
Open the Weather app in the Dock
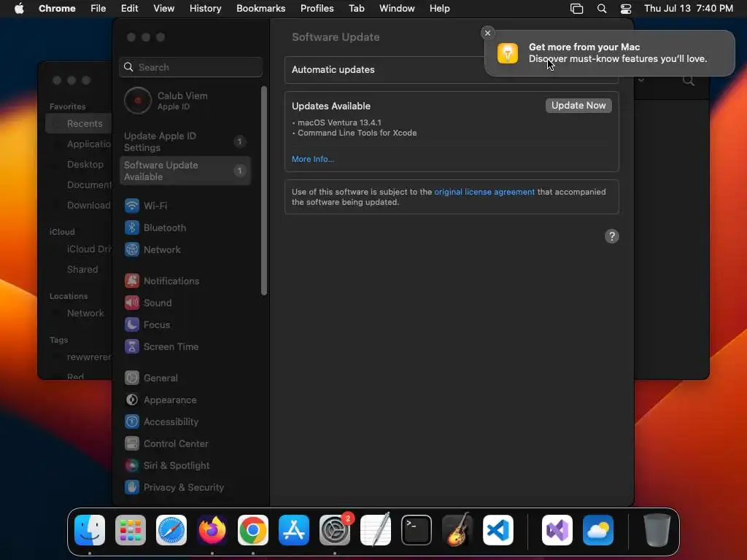598,530
